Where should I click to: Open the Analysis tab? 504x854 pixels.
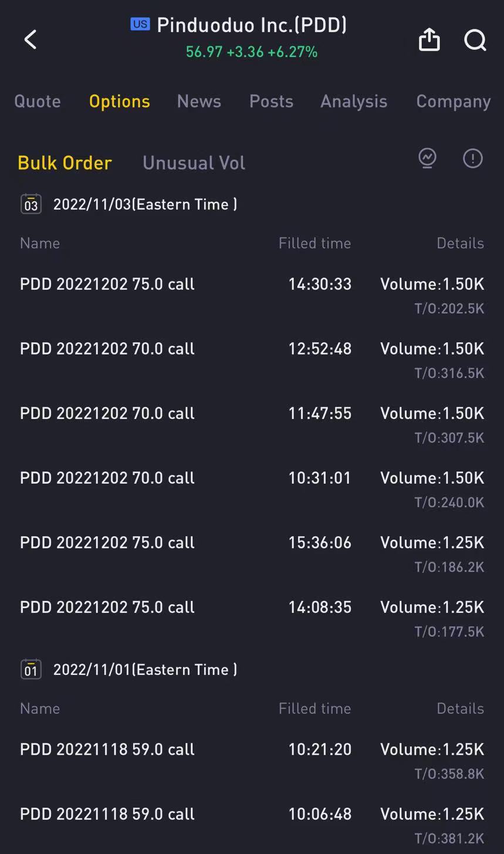pos(354,102)
